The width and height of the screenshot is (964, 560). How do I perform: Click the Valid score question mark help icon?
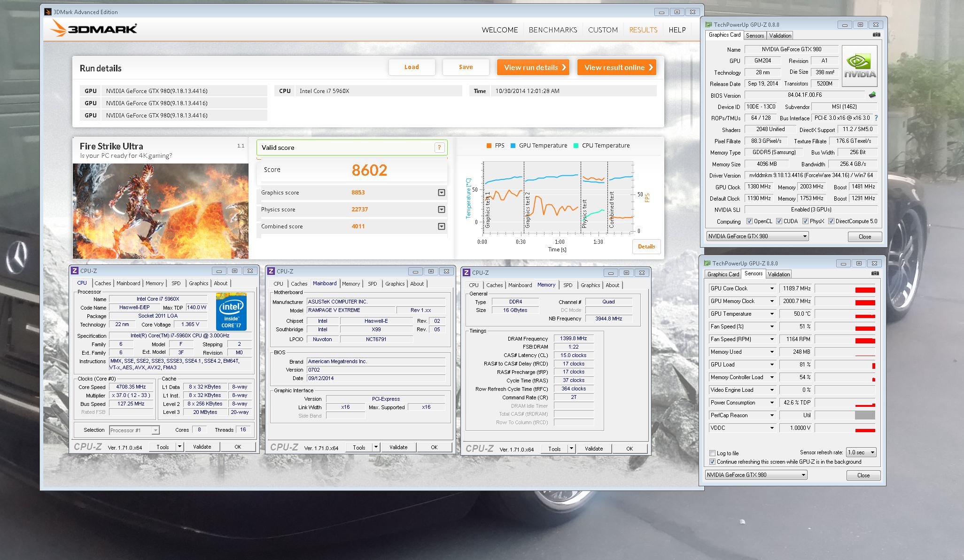point(439,148)
